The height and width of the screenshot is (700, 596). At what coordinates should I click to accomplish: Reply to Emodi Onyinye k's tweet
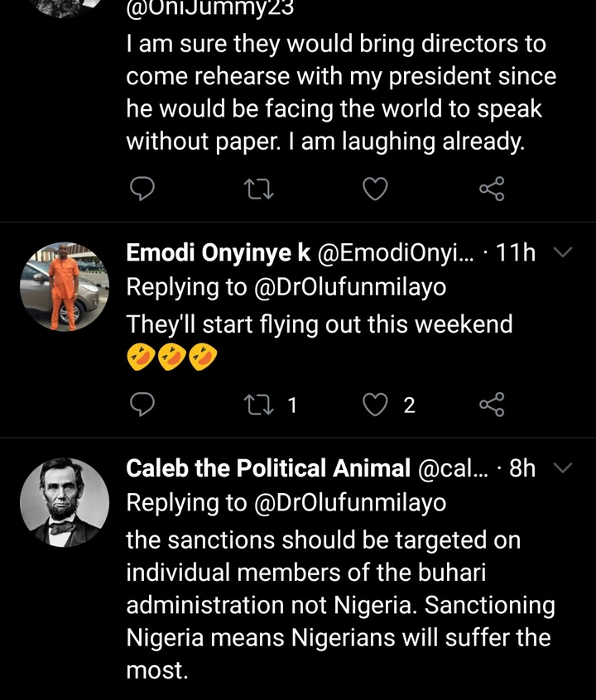pos(143,405)
